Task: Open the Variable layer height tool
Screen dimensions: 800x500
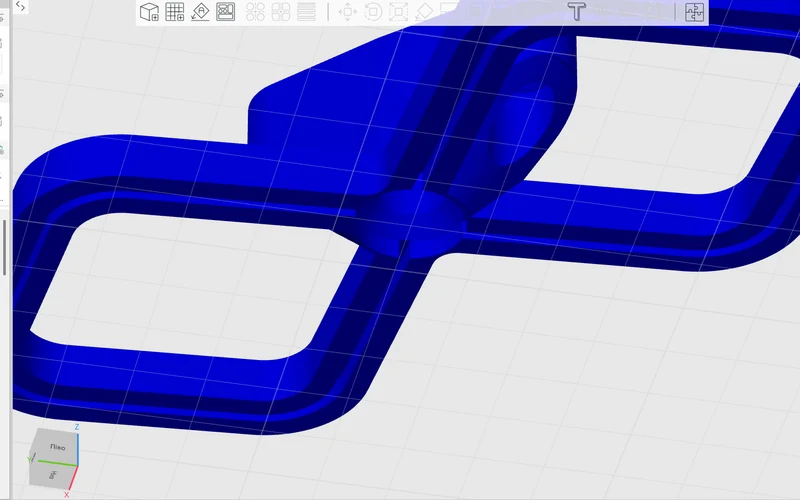Action: pos(306,12)
